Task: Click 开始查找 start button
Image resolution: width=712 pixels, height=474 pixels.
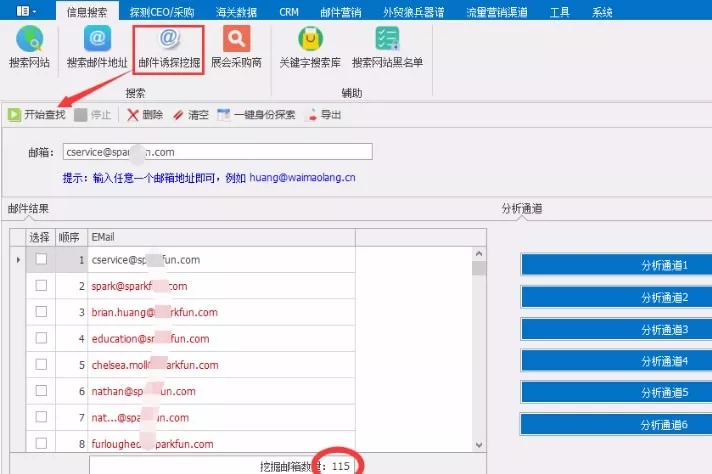Action: [36, 114]
